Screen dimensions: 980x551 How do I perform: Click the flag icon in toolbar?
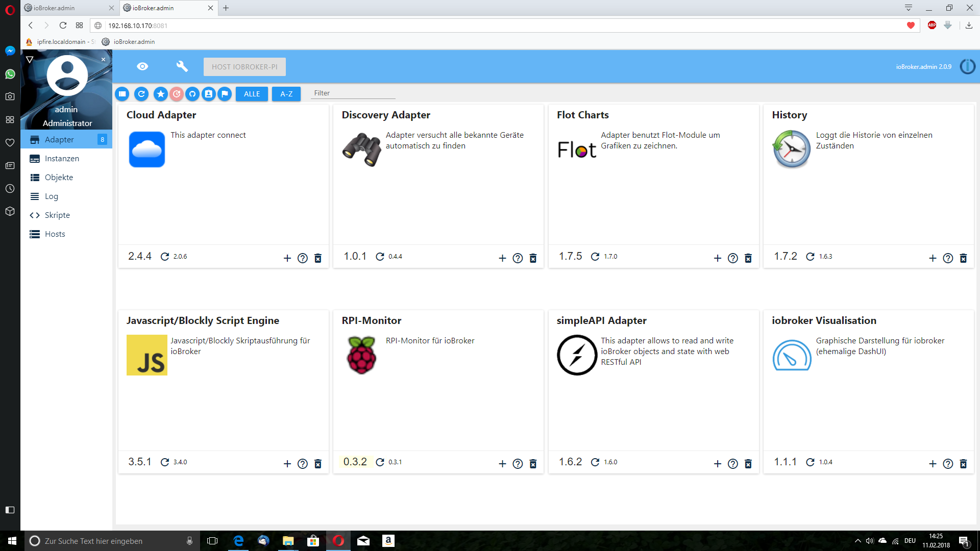click(x=225, y=94)
